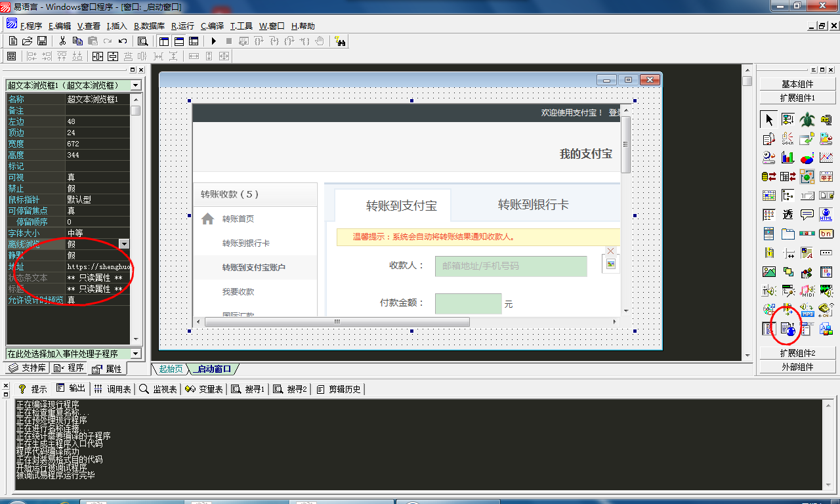Switch to the 程序 tab in left panel

click(69, 368)
